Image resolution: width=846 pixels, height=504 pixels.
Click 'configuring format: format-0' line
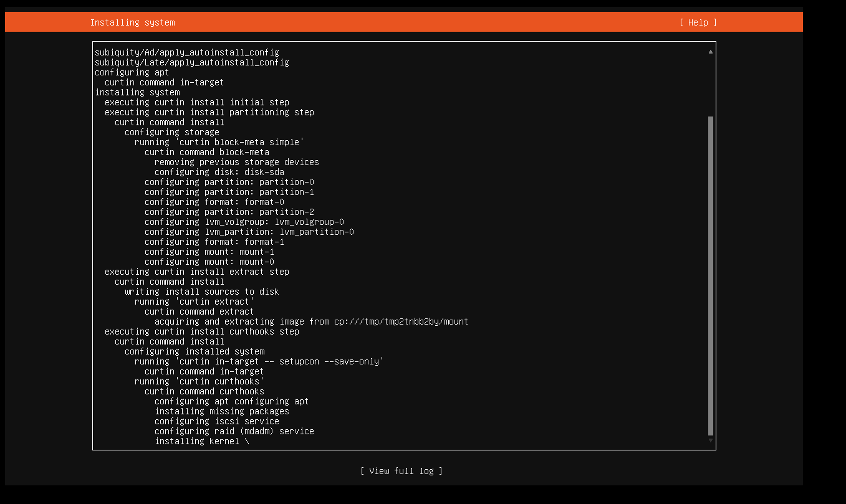214,202
